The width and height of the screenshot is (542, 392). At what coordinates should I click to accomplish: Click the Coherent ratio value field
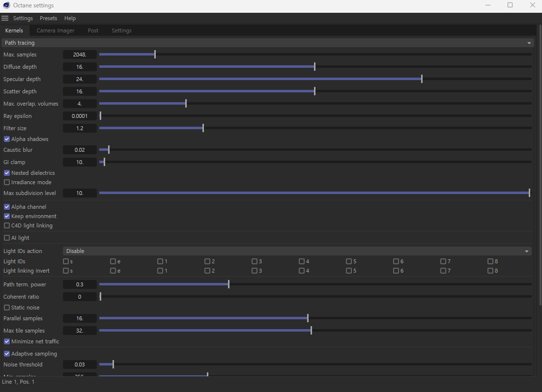click(80, 297)
